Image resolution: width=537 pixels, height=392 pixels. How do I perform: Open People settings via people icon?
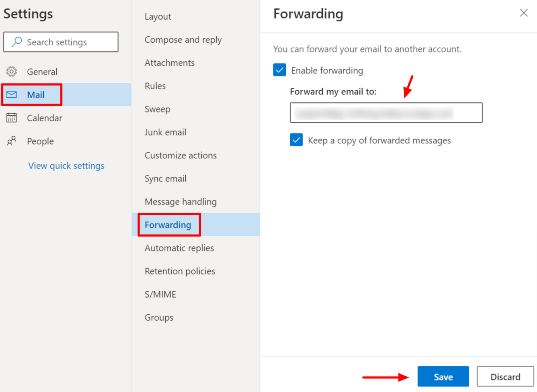pyautogui.click(x=12, y=141)
